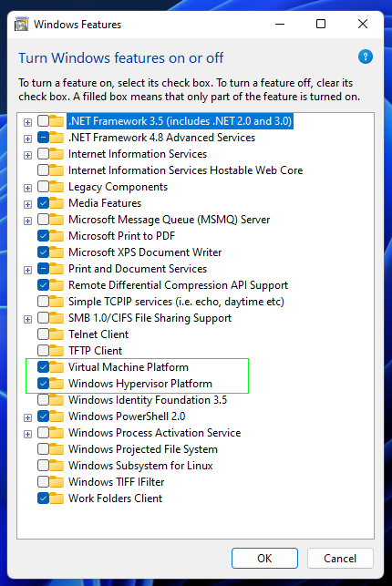Click the folder icon beside Telnet Client
Image resolution: width=392 pixels, height=586 pixels.
[x=57, y=334]
